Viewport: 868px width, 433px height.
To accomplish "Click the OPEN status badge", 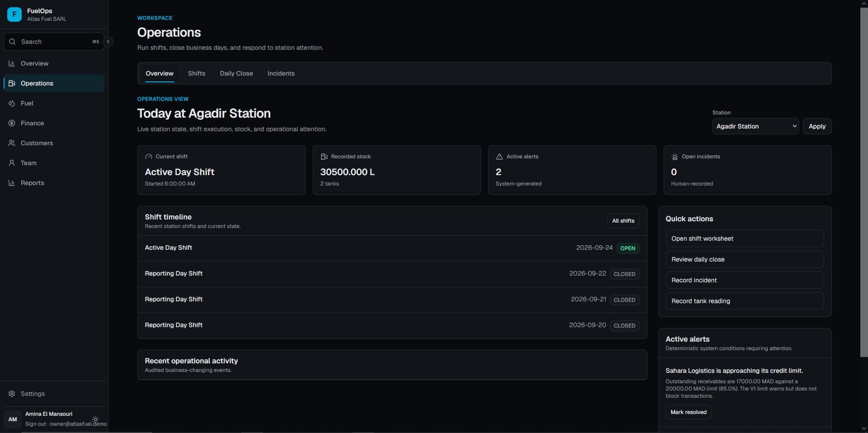I will pyautogui.click(x=627, y=248).
